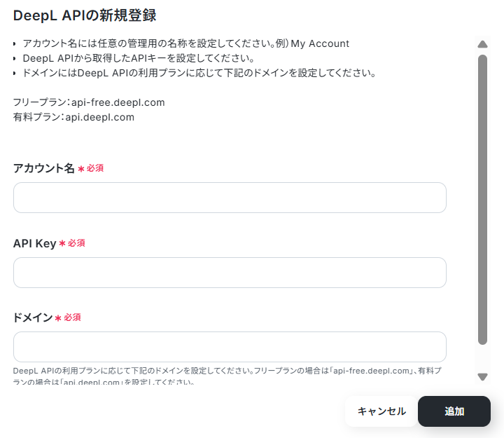The image size is (504, 438).
Task: Click the API Key field label
Action: [35, 243]
